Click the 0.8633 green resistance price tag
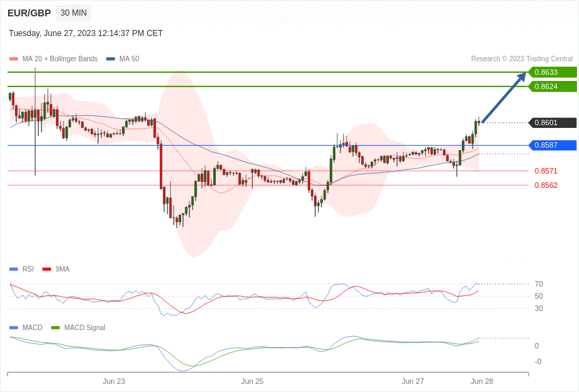The image size is (579, 392). [x=552, y=72]
